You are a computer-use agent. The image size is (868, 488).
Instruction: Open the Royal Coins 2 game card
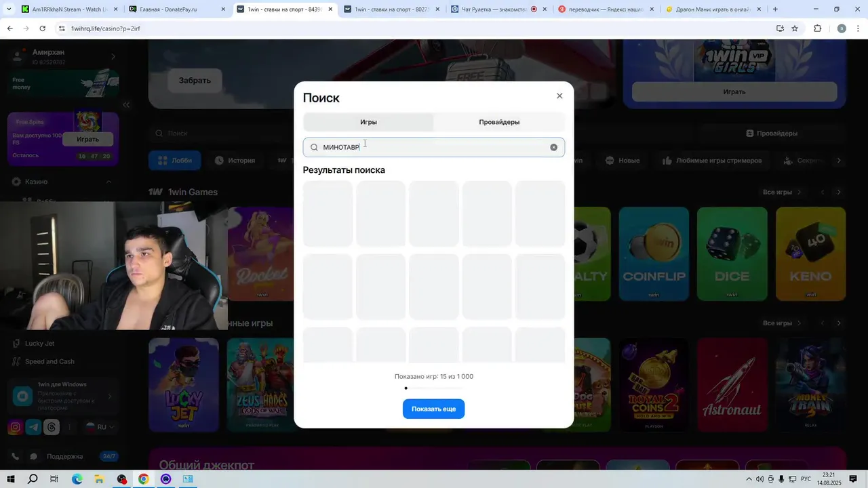[x=654, y=385]
